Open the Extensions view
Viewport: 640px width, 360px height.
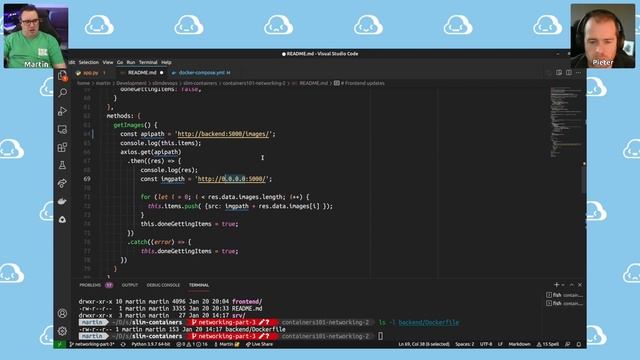pos(62,147)
